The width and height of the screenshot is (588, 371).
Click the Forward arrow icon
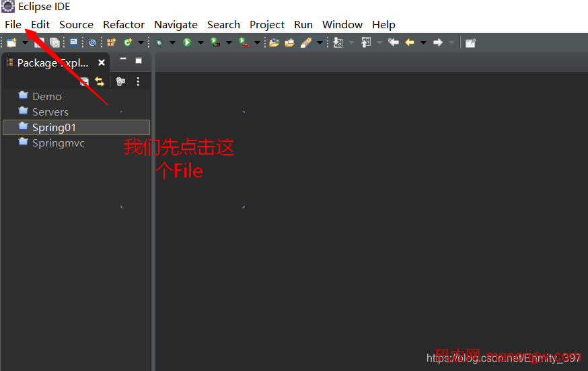(438, 43)
